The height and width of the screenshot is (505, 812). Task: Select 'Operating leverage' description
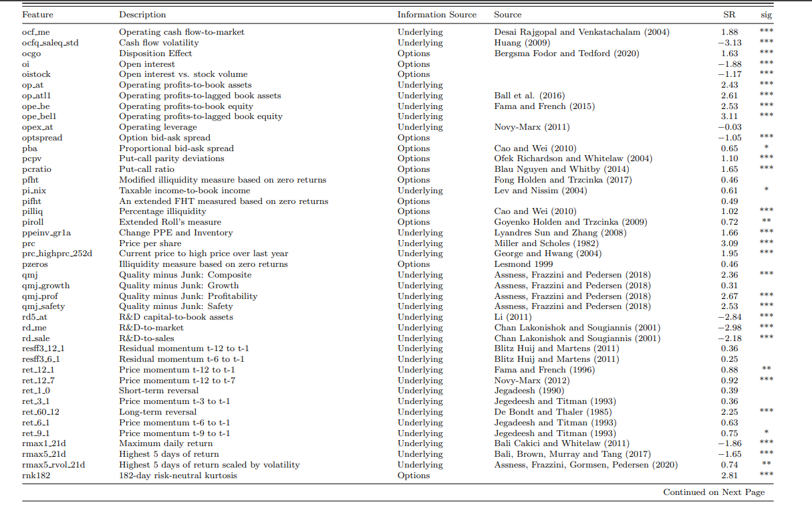tap(158, 127)
